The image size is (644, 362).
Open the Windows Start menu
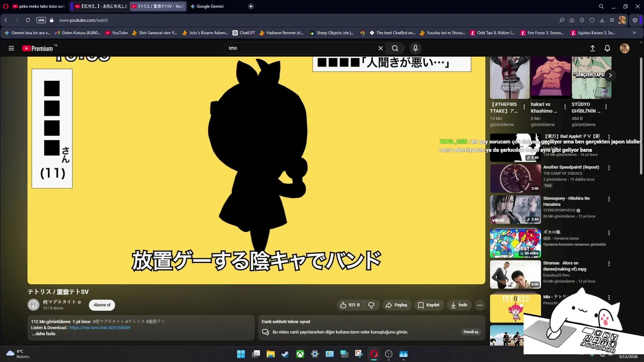241,354
